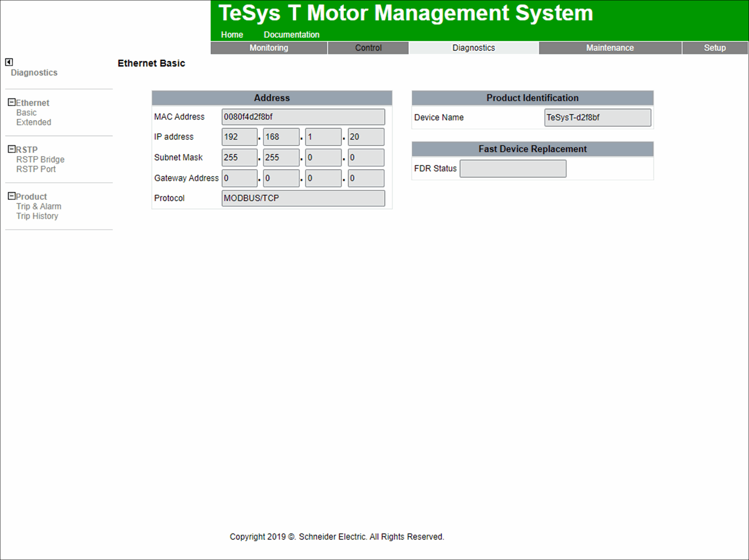
Task: Open the Trip History page
Action: pyautogui.click(x=37, y=216)
